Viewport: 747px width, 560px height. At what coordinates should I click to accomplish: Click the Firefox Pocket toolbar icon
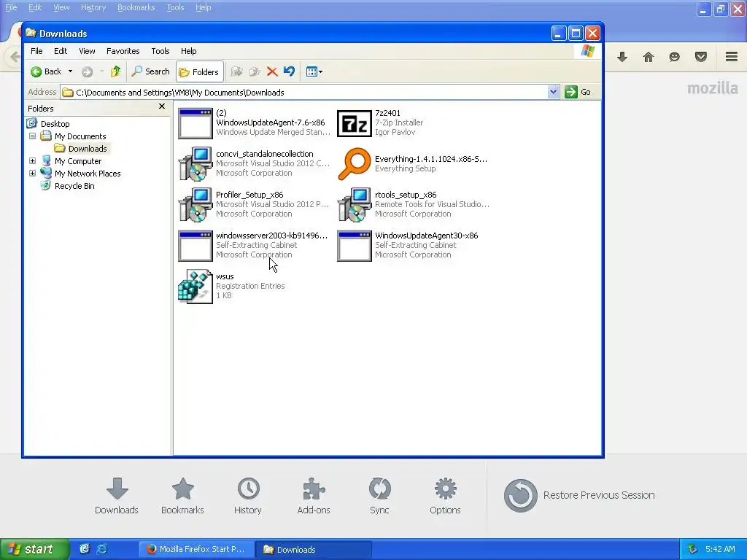(x=701, y=57)
